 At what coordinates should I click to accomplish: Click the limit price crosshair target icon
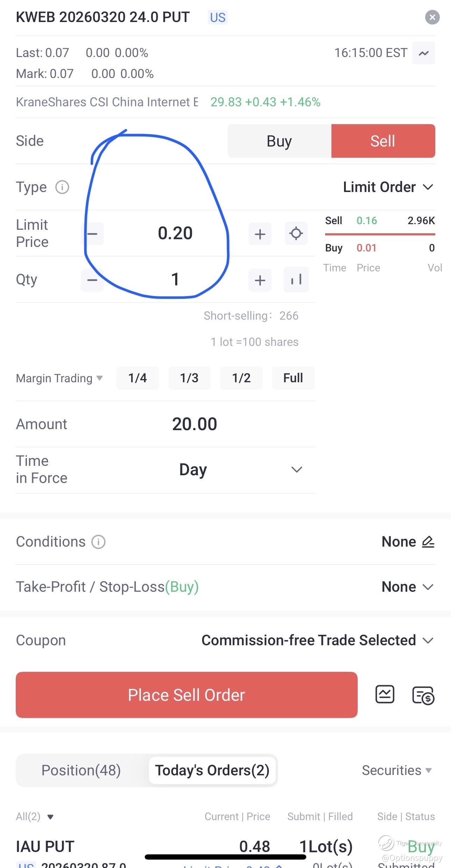pyautogui.click(x=296, y=233)
